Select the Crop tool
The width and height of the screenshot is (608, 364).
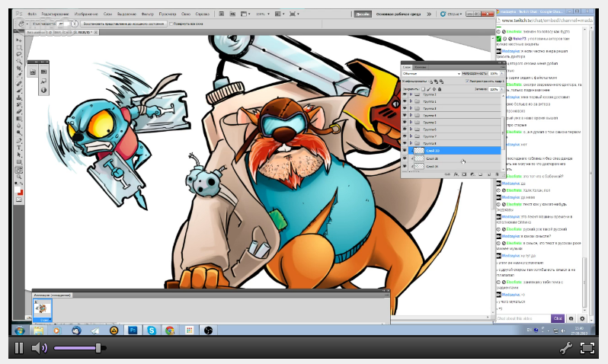pos(18,69)
